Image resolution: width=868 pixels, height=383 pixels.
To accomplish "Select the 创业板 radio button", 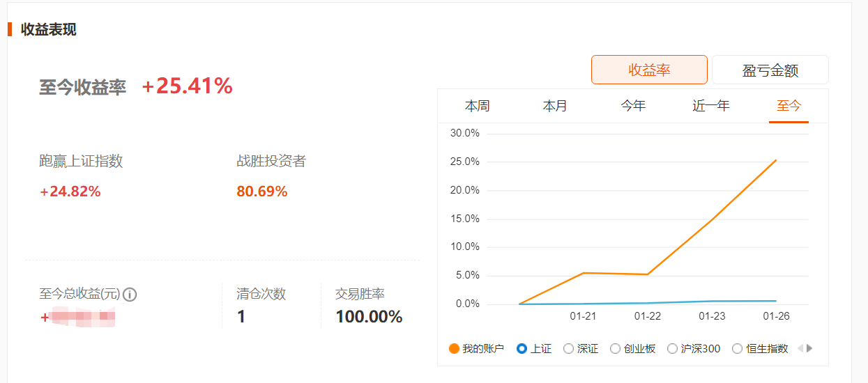I will [615, 349].
